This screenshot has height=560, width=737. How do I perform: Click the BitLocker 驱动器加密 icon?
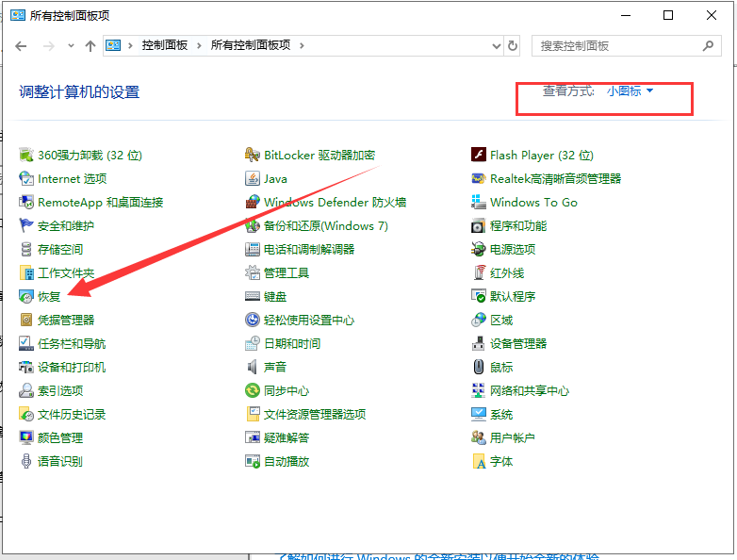(x=253, y=155)
